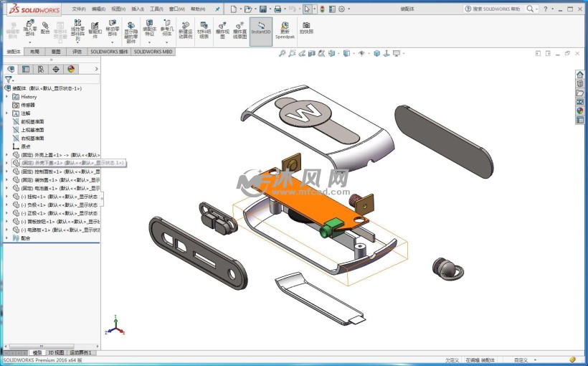
Task: Open the 视图(V) View menu
Action: tap(118, 9)
